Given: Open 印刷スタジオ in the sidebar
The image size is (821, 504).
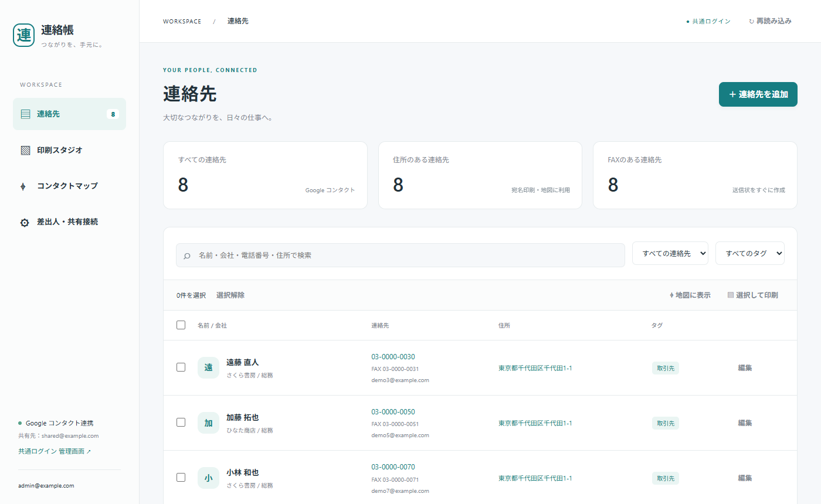Looking at the screenshot, I should (x=69, y=150).
